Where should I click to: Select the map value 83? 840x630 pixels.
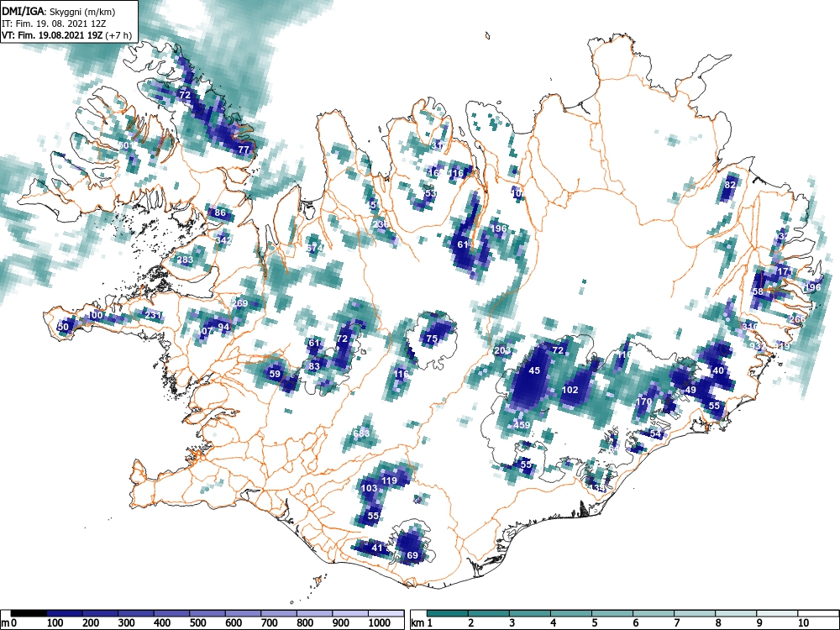click(314, 366)
